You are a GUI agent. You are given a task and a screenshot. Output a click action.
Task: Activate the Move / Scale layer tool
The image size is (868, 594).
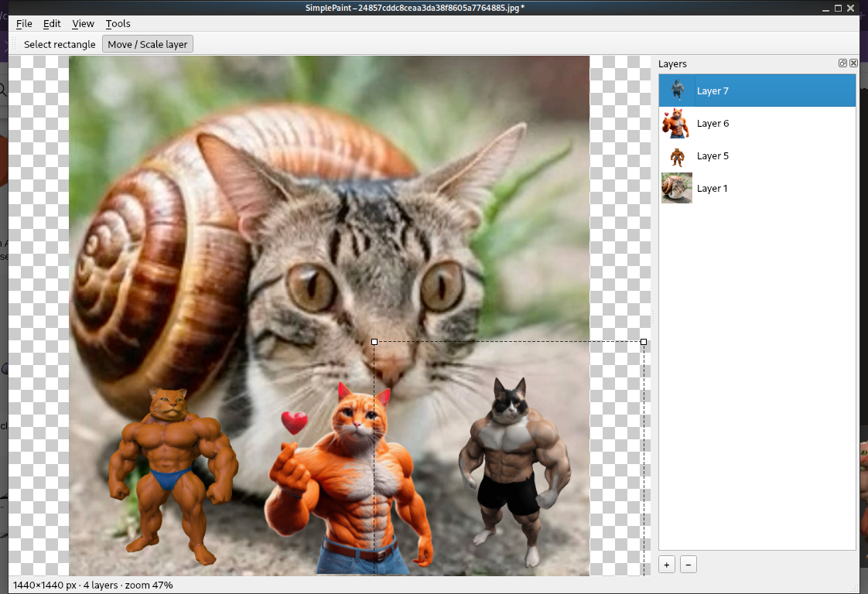[147, 44]
